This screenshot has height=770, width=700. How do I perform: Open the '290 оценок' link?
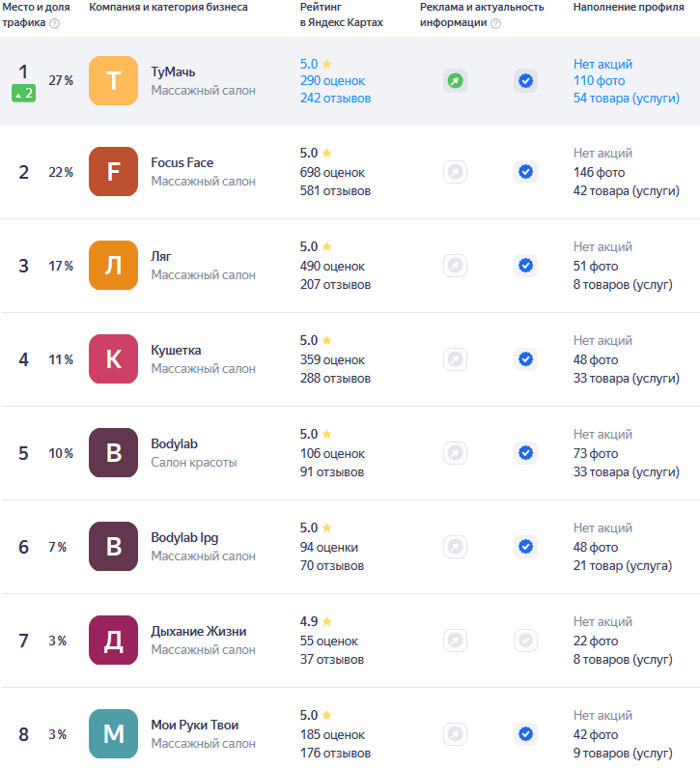point(332,80)
